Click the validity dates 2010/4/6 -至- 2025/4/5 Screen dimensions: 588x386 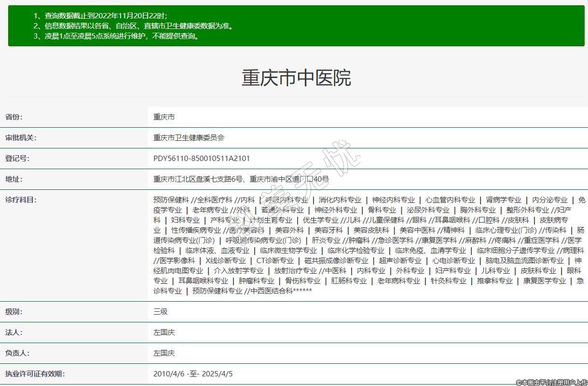(x=193, y=373)
